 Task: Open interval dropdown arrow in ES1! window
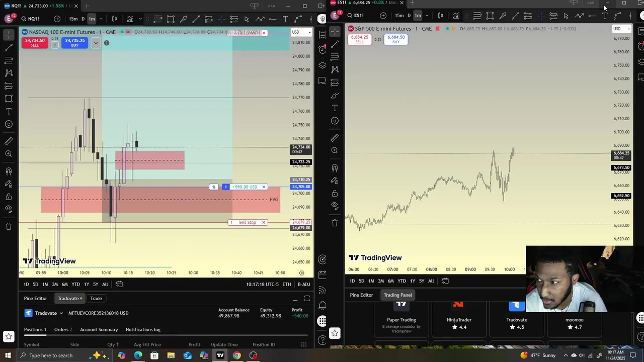pyautogui.click(x=427, y=16)
